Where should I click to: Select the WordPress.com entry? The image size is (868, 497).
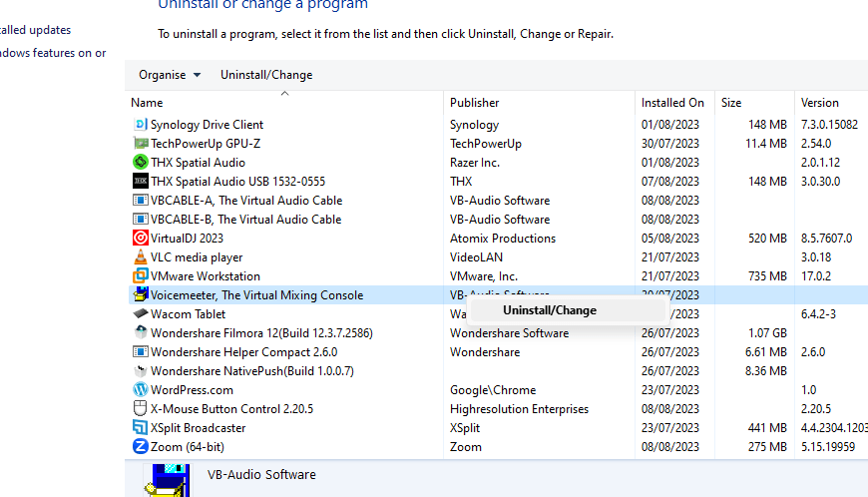[192, 389]
